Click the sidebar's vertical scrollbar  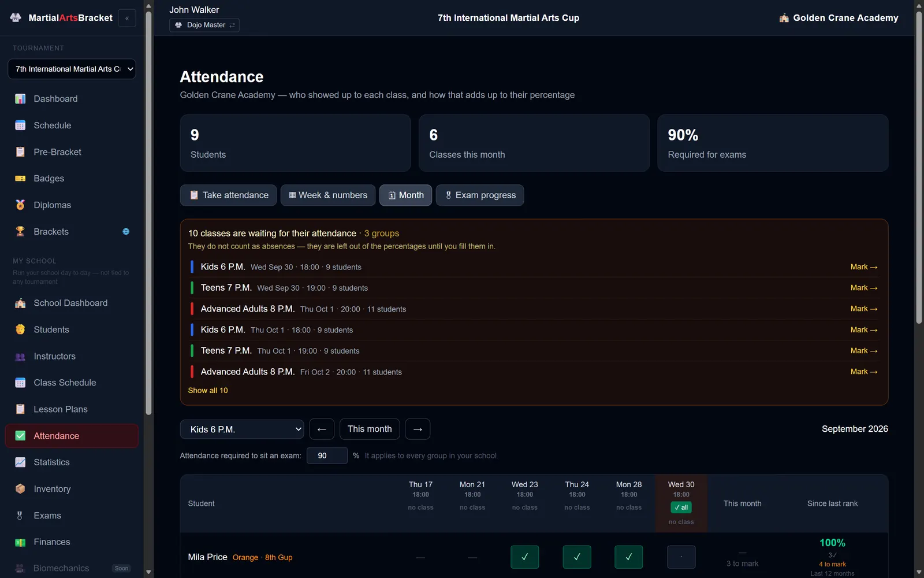tap(148, 213)
